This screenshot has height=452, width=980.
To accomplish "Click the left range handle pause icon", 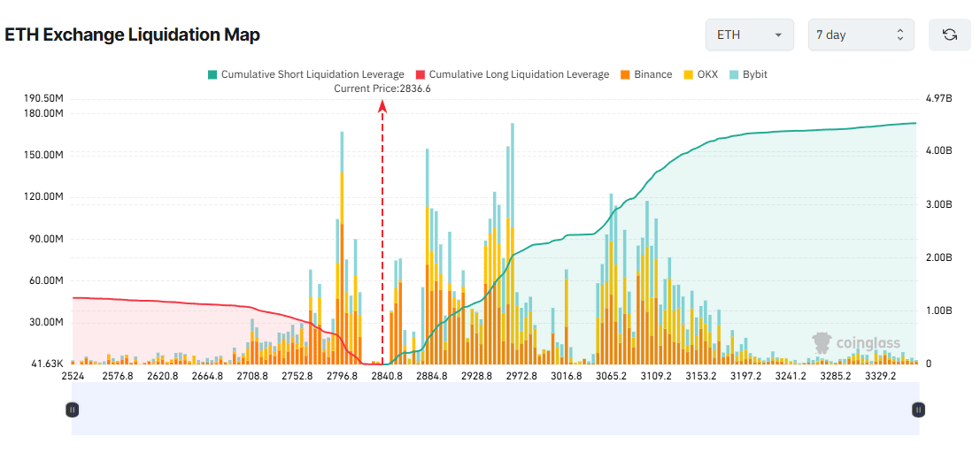I will coord(73,410).
